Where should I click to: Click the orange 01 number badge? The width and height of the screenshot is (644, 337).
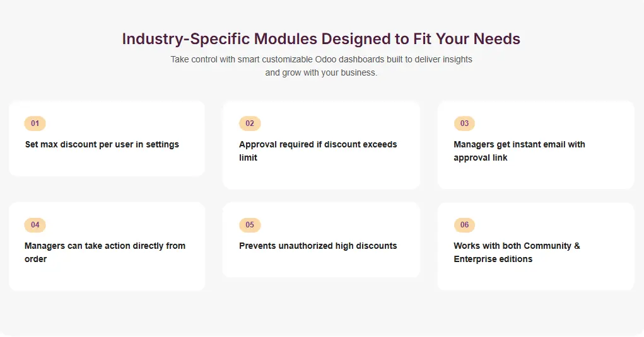pos(35,123)
